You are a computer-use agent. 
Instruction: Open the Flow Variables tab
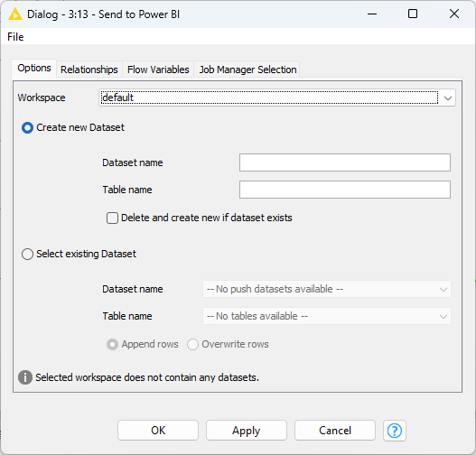click(158, 70)
